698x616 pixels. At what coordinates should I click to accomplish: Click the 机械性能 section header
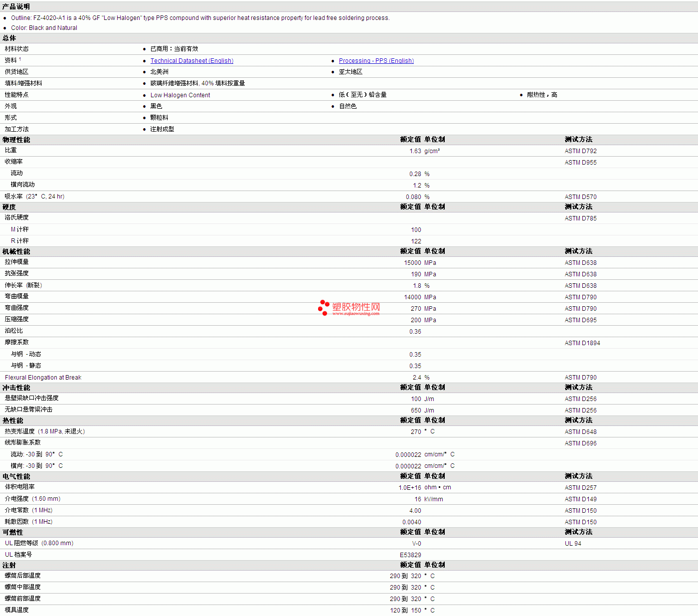(16, 251)
